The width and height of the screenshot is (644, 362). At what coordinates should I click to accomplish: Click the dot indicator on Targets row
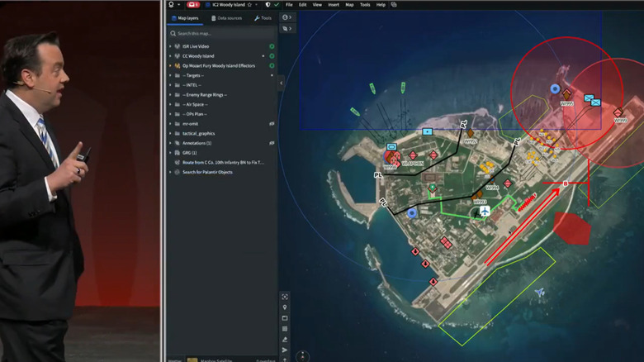(x=272, y=75)
